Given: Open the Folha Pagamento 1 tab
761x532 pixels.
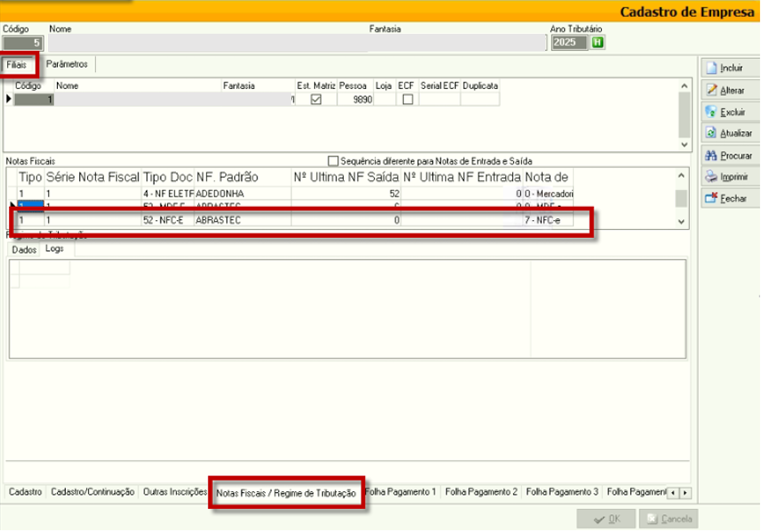Looking at the screenshot, I should 400,491.
